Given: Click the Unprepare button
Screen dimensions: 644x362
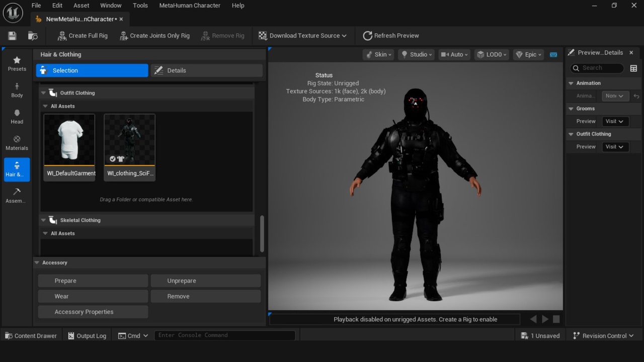Looking at the screenshot, I should [x=206, y=281].
